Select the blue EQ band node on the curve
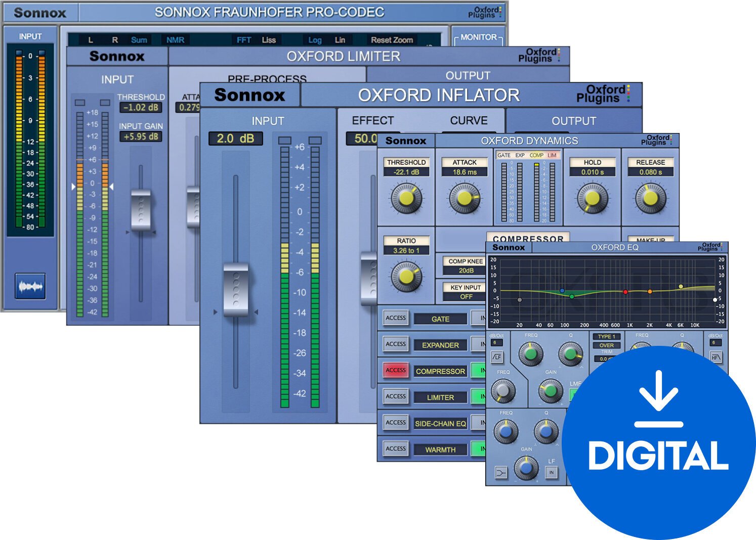Image resolution: width=756 pixels, height=540 pixels. pyautogui.click(x=563, y=289)
